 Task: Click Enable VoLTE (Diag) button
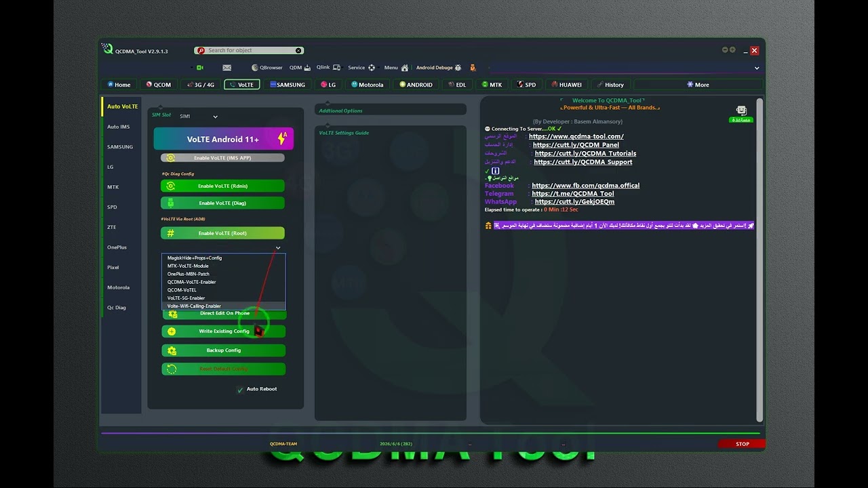coord(222,203)
